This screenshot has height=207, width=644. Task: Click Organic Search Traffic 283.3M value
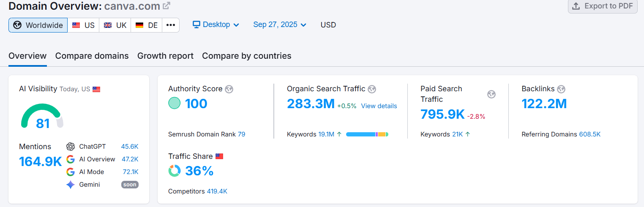pos(311,103)
